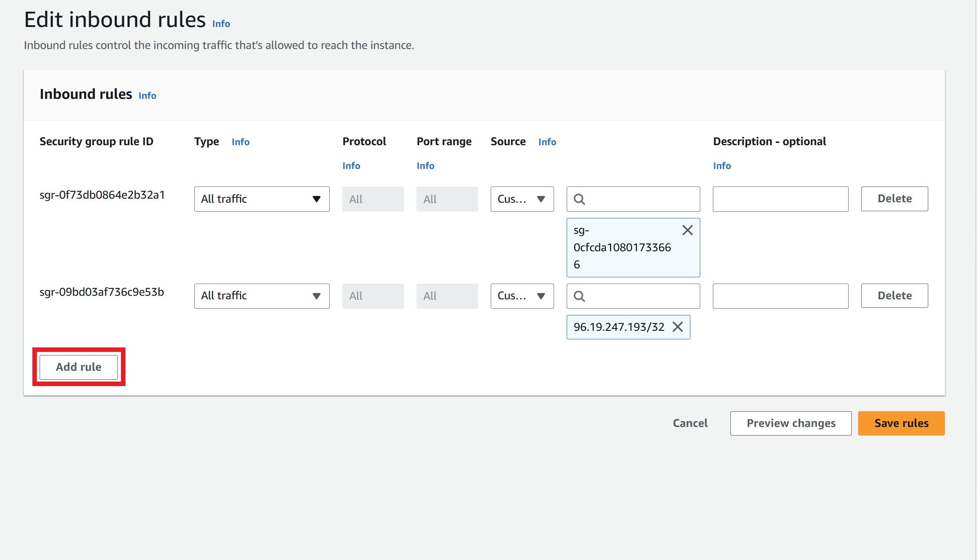
Task: Click Save rules button
Action: pos(901,423)
